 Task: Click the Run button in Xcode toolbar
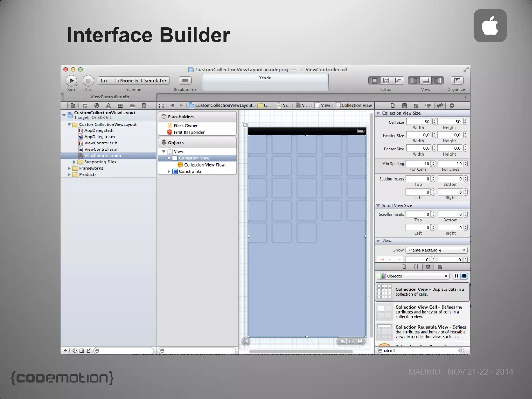pos(71,81)
